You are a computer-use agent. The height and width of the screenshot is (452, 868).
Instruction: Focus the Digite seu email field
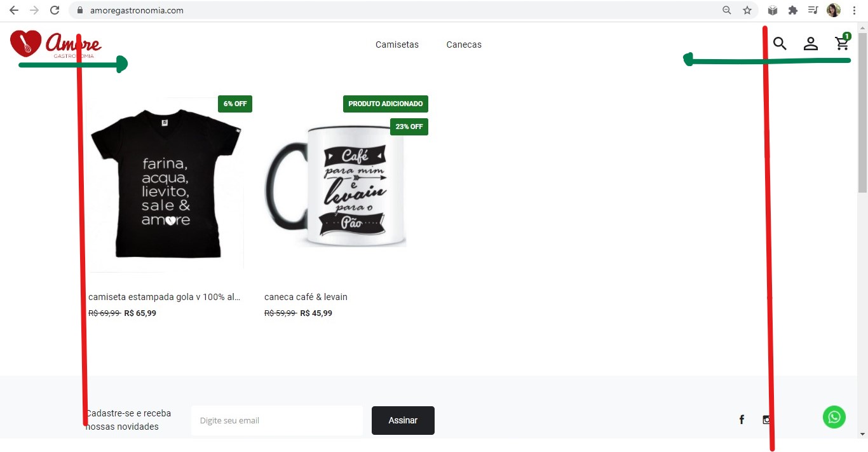(277, 420)
